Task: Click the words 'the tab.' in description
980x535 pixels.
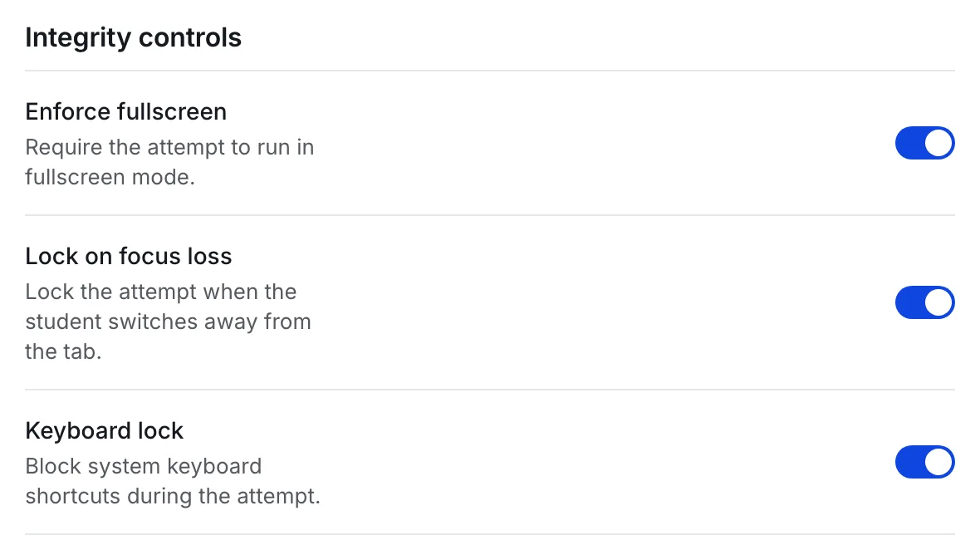Action: [x=63, y=351]
